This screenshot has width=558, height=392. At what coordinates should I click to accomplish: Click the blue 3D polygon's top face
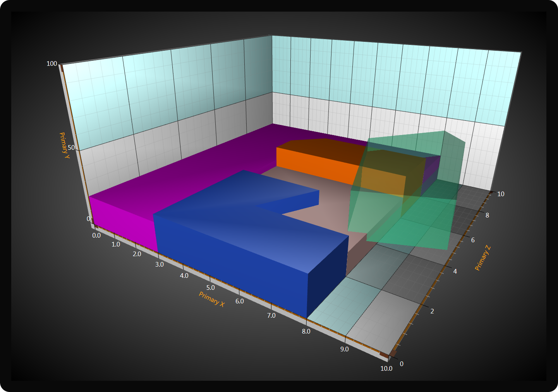[248, 224]
